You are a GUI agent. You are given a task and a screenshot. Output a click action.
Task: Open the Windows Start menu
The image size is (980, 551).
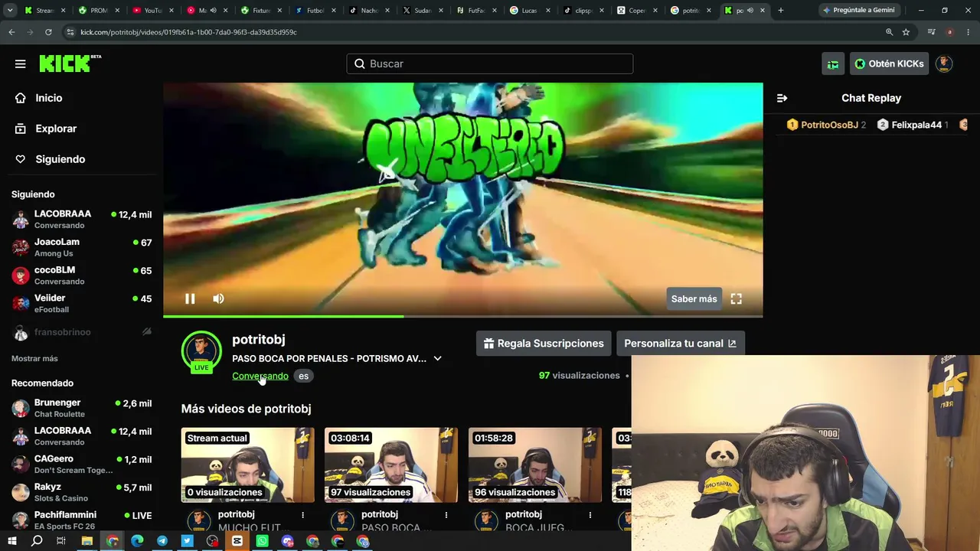tap(11, 541)
